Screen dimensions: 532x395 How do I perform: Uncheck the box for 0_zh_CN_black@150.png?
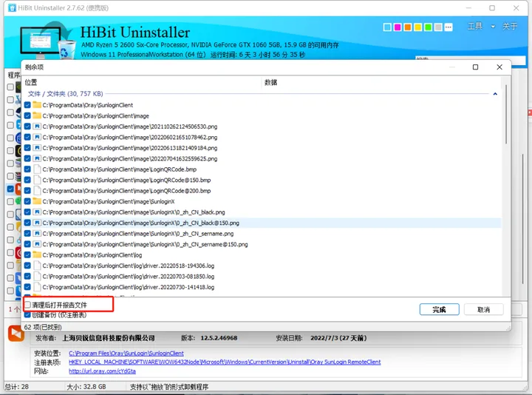point(27,223)
